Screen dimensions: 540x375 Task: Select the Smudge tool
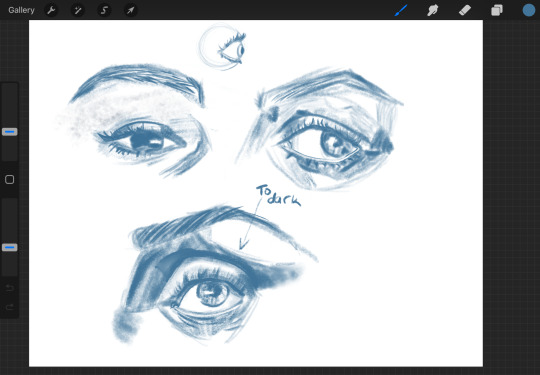(x=433, y=10)
